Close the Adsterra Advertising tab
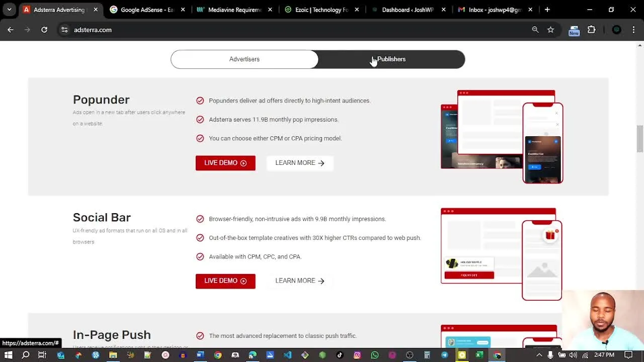 point(96,10)
